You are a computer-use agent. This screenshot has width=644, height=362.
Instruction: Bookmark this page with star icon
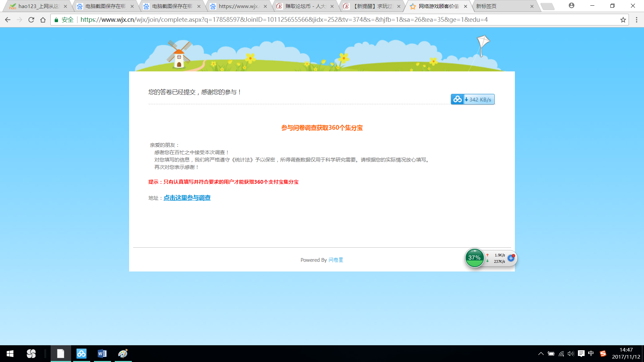pos(623,20)
